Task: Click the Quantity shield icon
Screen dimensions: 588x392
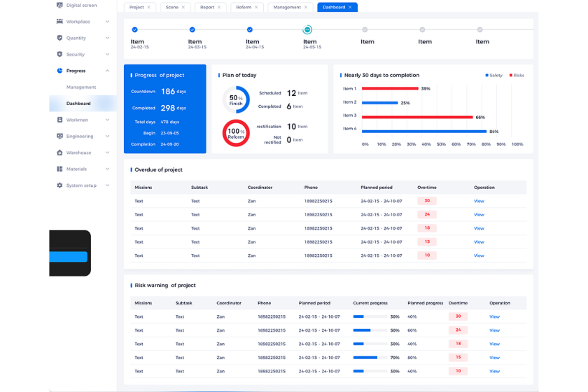Action: click(x=59, y=38)
